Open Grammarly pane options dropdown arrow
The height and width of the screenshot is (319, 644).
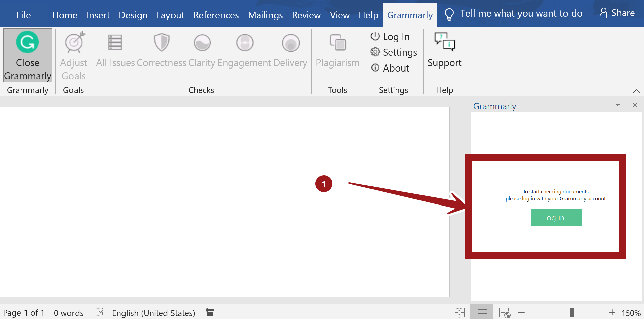[x=617, y=105]
